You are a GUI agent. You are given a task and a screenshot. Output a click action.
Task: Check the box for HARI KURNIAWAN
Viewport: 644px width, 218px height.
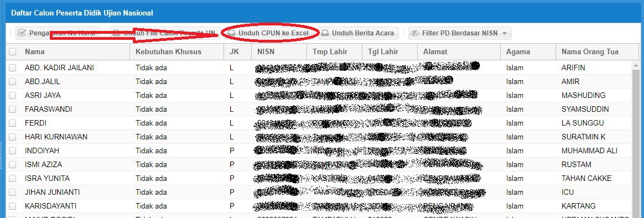coord(13,137)
